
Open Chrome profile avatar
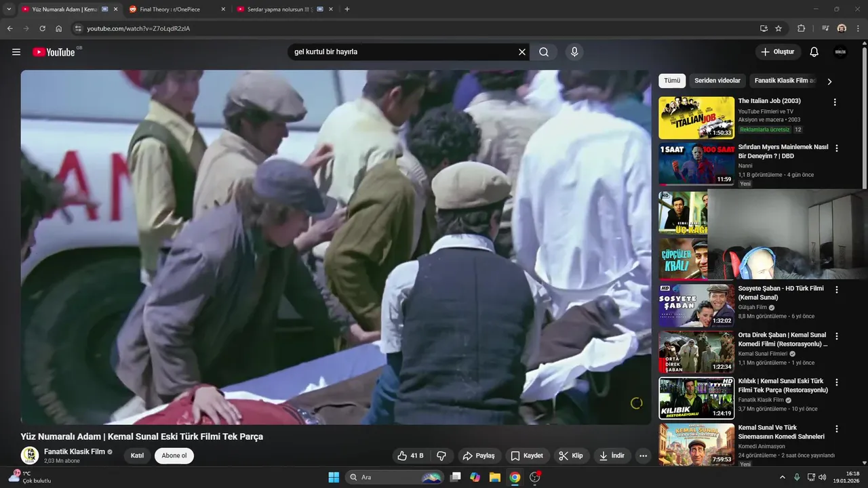[x=842, y=28]
